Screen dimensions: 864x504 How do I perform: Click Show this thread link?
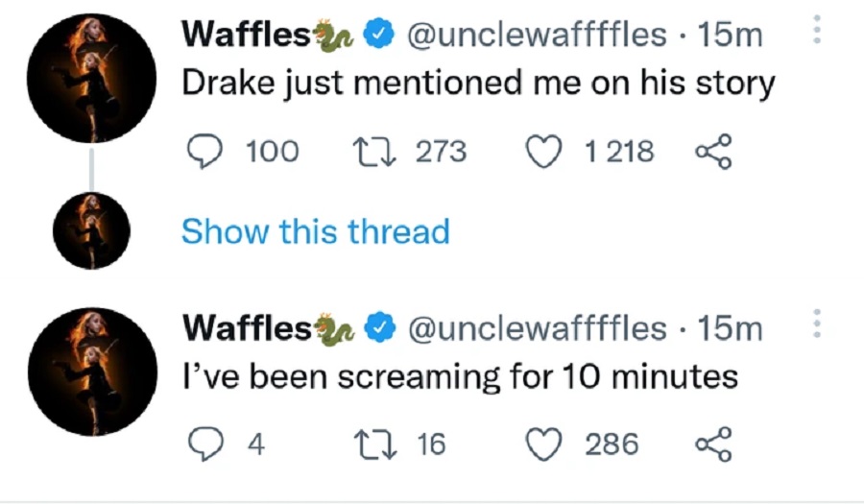[316, 231]
